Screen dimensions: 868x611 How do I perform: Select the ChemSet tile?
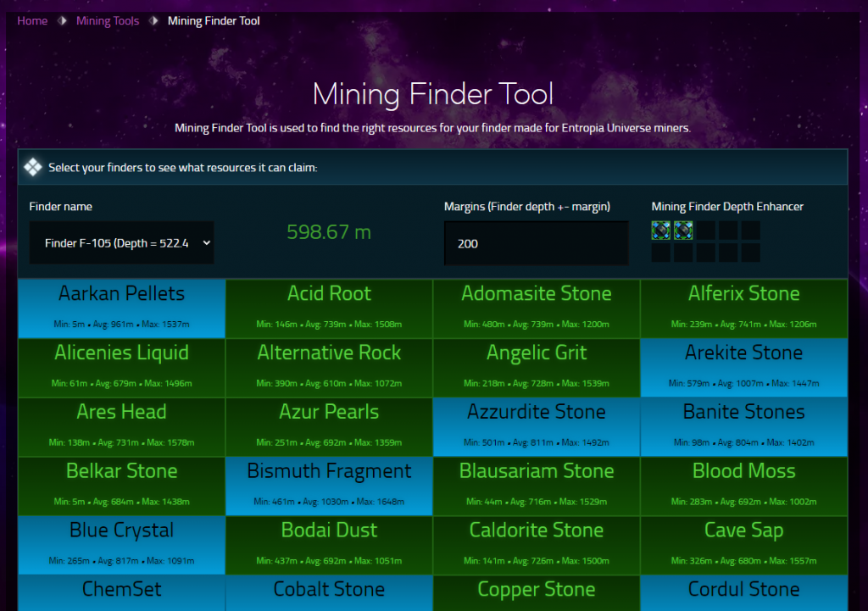(122, 593)
